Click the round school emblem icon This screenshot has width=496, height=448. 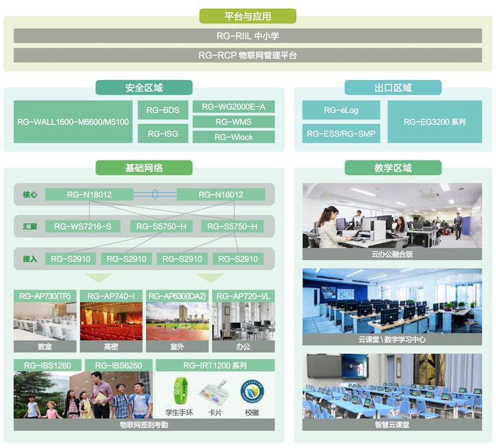click(x=252, y=390)
